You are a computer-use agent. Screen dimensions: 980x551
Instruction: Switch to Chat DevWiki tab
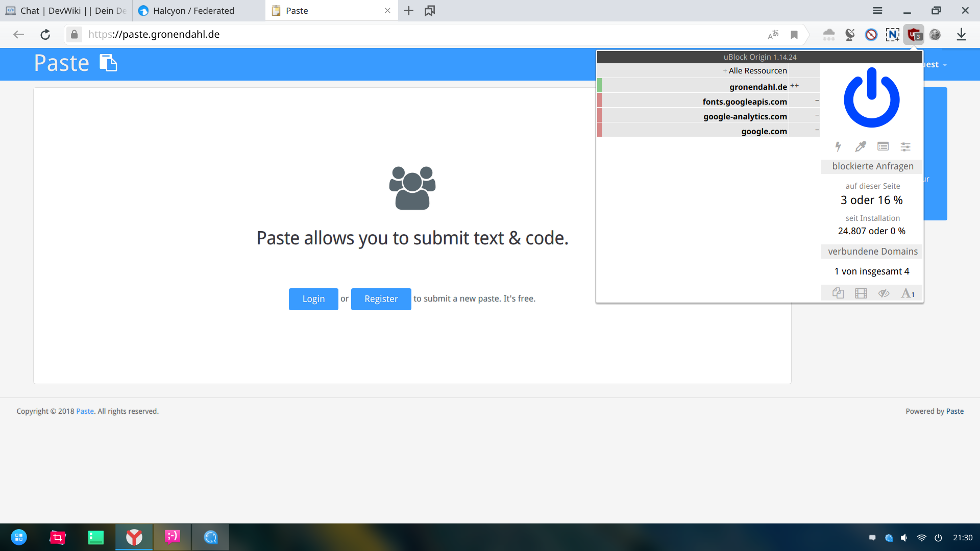click(x=66, y=11)
